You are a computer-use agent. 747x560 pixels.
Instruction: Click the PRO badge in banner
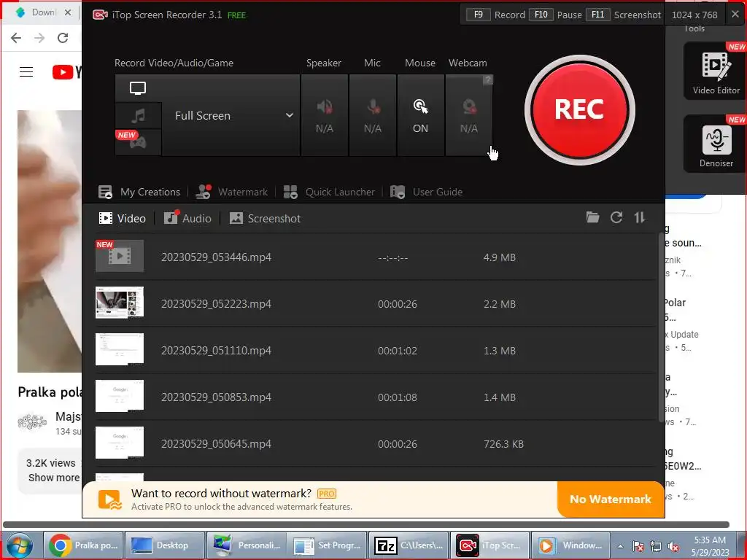(x=326, y=494)
